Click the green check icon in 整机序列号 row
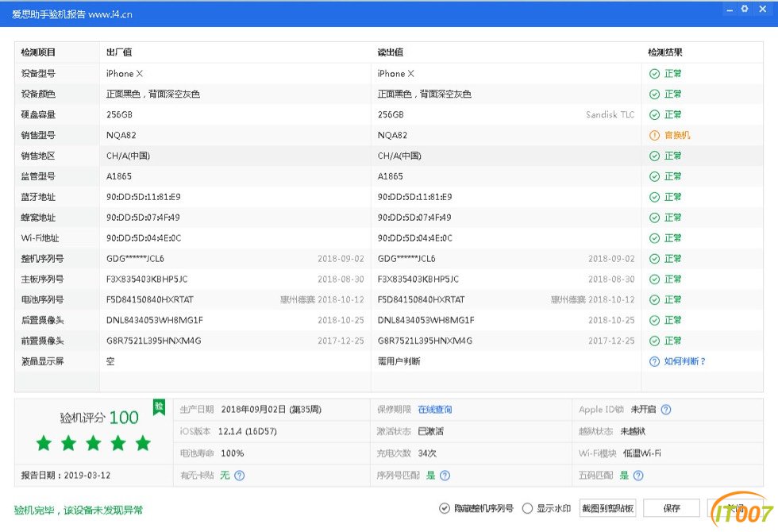 pos(654,259)
